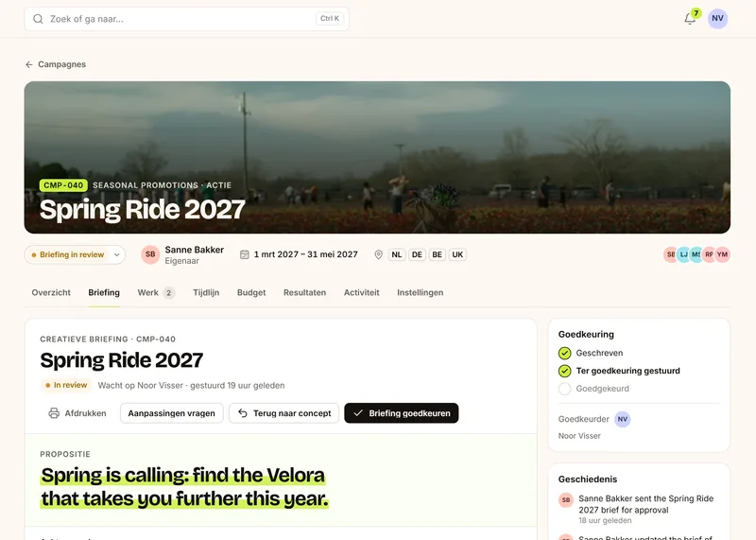Click the printer icon on Afdrukken

54,413
